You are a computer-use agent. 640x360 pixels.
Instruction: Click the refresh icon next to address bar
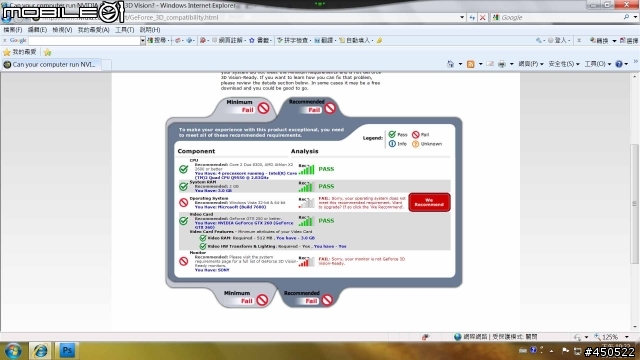(472, 18)
